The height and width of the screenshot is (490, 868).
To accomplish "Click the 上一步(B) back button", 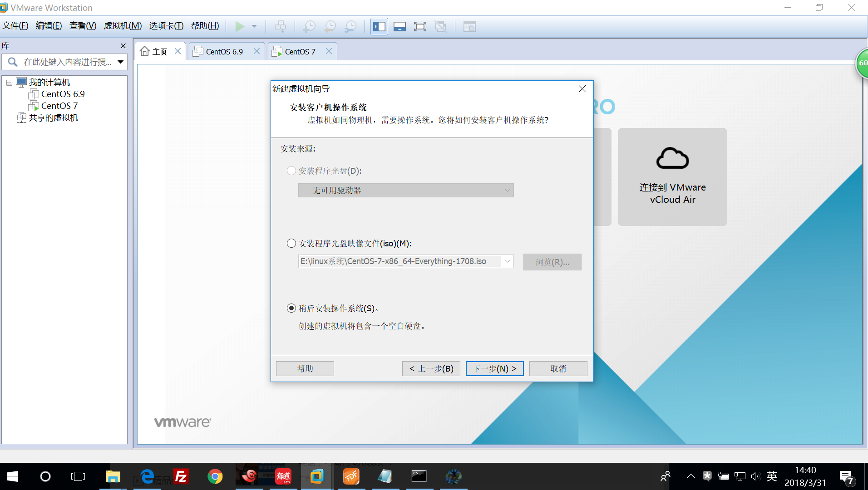I will [431, 368].
